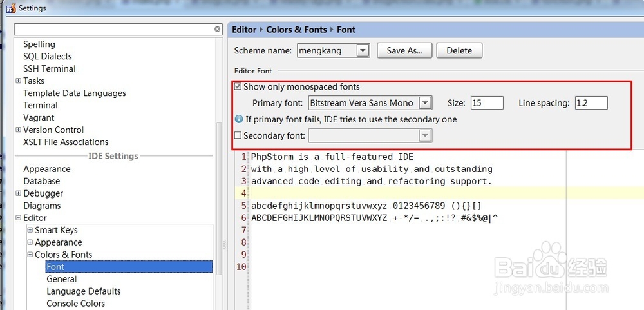Click the Line spacing input field

(591, 102)
